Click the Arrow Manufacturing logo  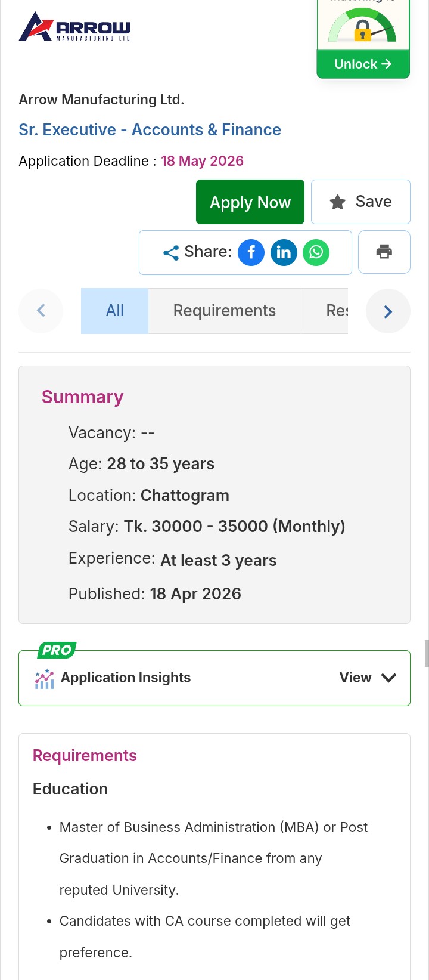pos(75,27)
